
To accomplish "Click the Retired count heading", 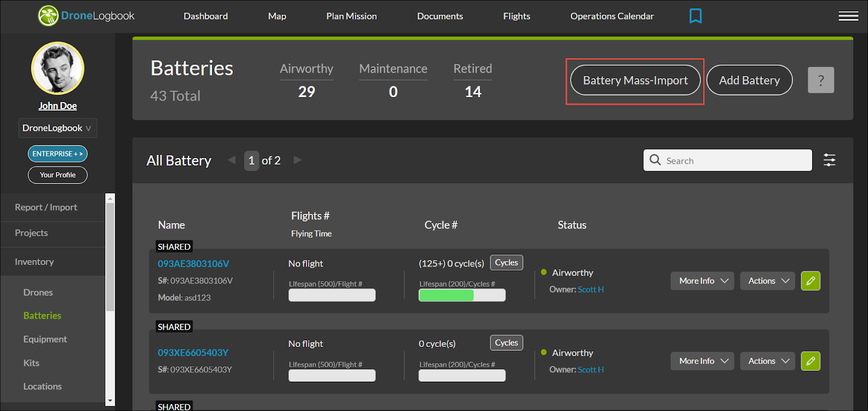I will point(473,69).
